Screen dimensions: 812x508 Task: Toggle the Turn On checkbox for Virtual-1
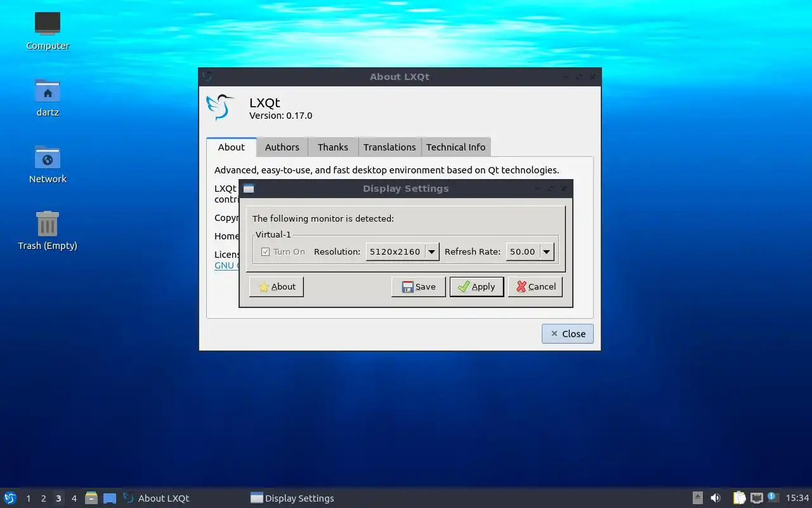(x=266, y=251)
